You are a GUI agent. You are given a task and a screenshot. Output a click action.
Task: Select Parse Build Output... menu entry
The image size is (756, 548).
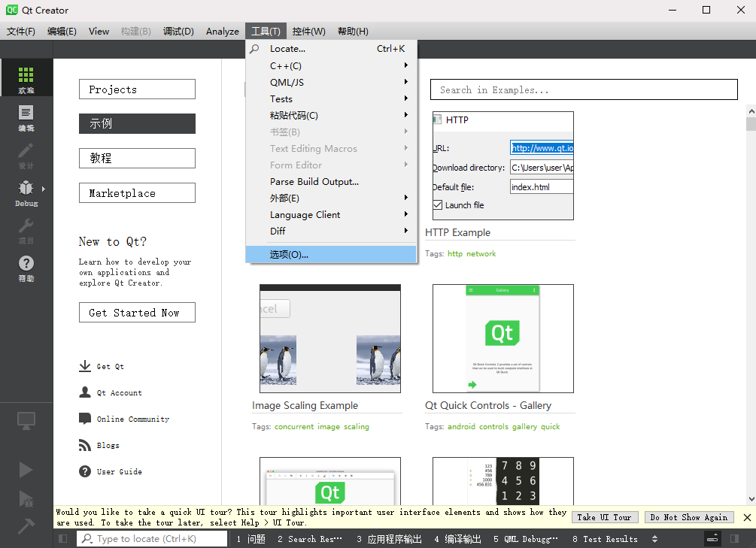pos(331,182)
